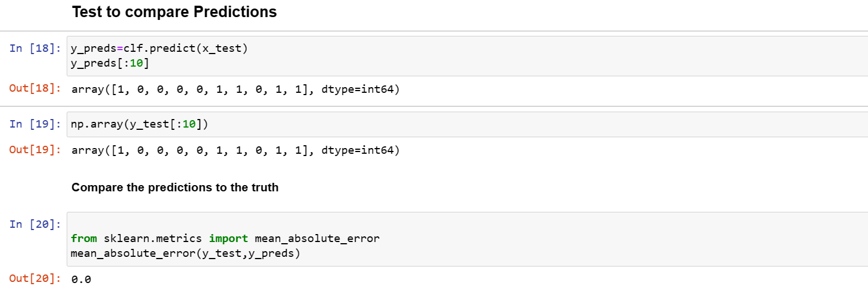Click the mean_absolute_error(y_test,y_preds) line
Screen dimensions: 868x295
tap(185, 253)
